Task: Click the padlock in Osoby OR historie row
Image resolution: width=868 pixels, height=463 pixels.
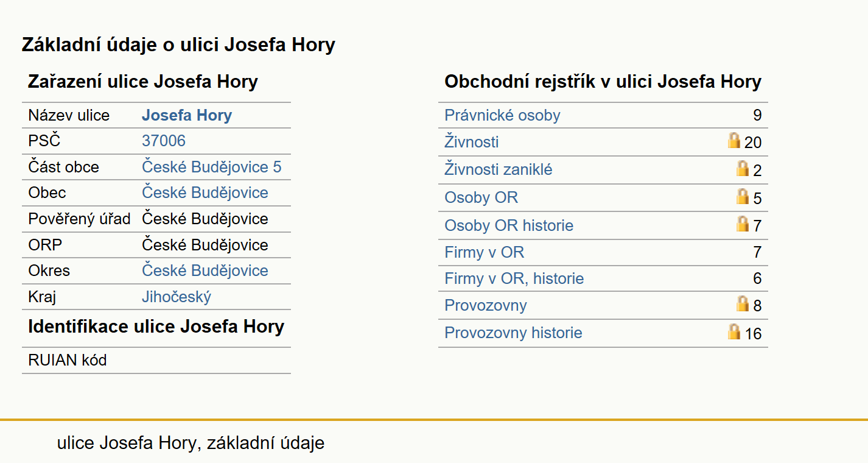Action: tap(743, 224)
